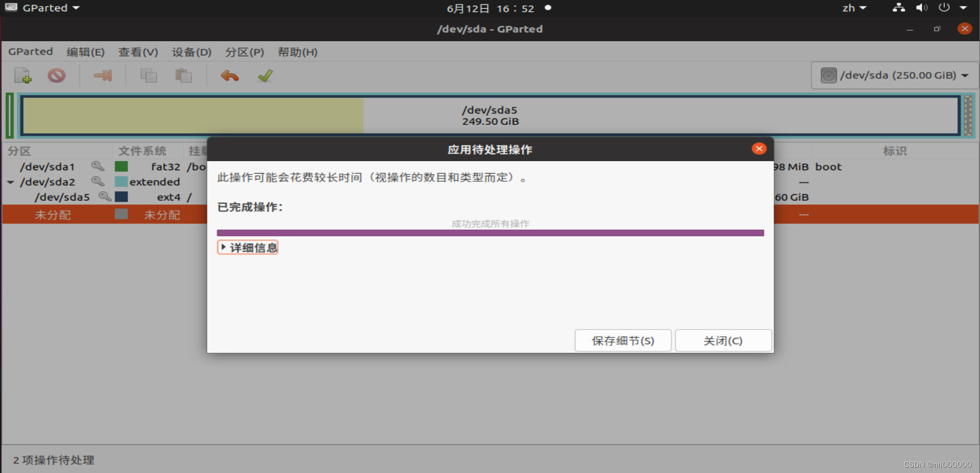Click the Resize/Move partition arrow icon

(103, 75)
